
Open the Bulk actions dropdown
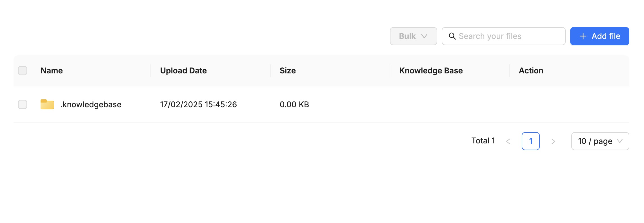(413, 36)
